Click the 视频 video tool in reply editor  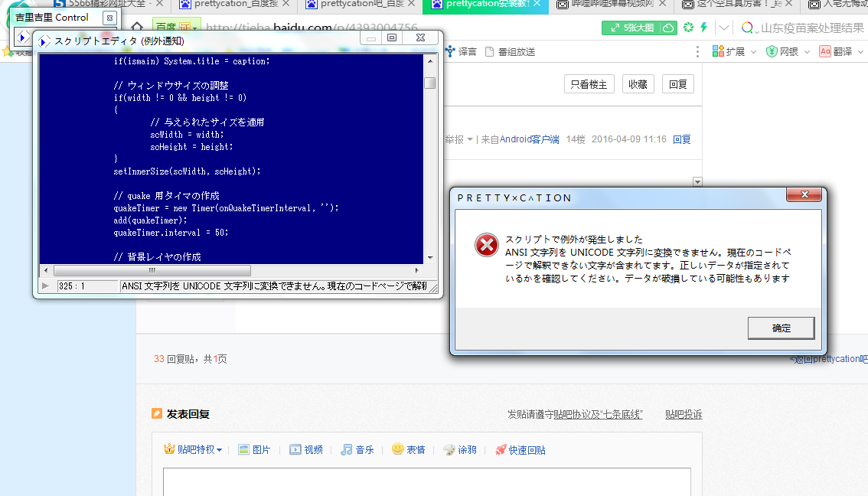[x=306, y=449]
